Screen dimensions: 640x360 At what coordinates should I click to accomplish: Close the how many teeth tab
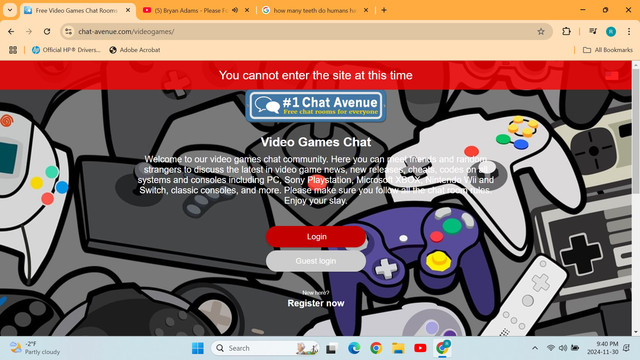click(x=366, y=10)
